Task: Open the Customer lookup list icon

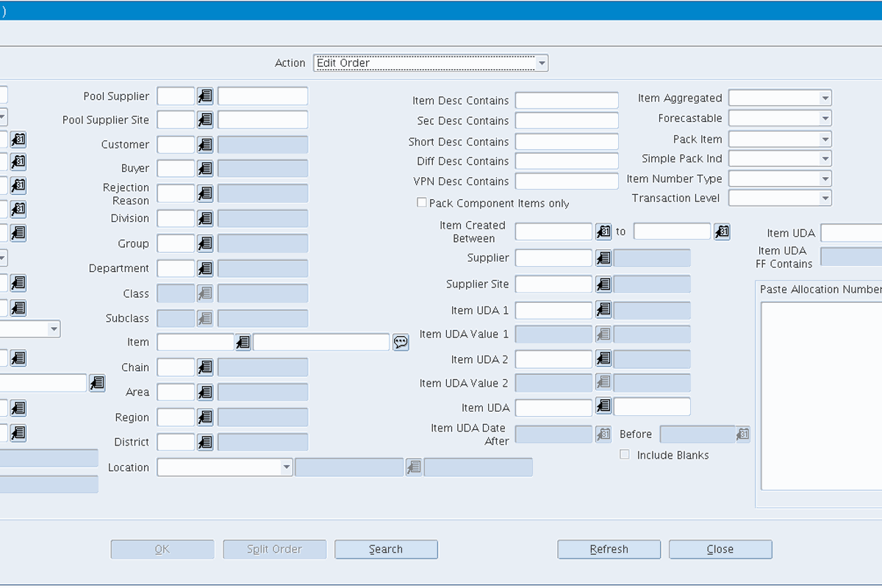Action: click(205, 145)
